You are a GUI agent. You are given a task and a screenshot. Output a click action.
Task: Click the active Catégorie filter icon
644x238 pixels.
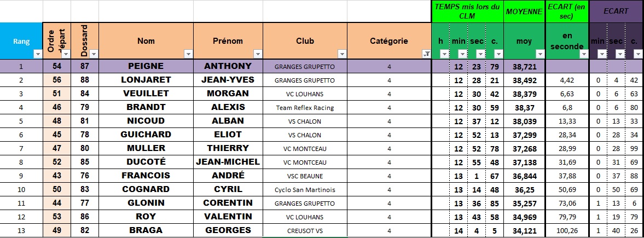[x=426, y=54]
